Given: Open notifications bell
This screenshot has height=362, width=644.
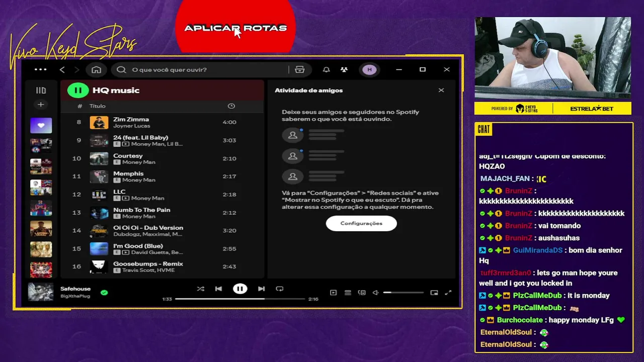Looking at the screenshot, I should [x=327, y=70].
